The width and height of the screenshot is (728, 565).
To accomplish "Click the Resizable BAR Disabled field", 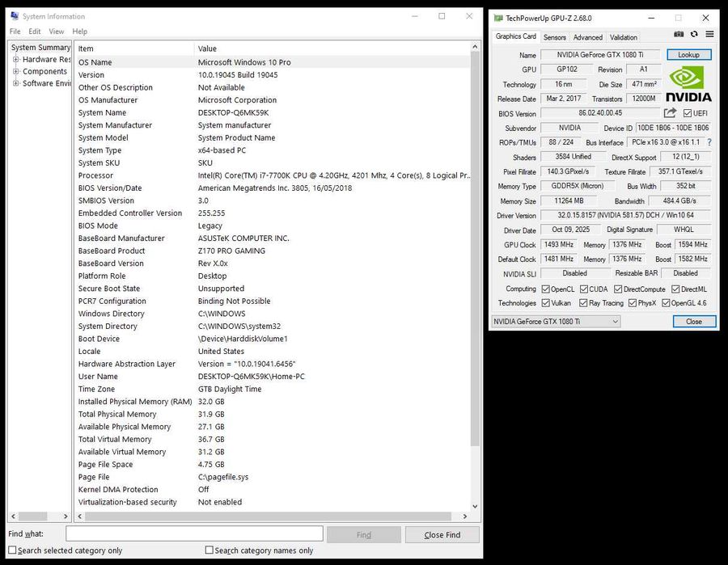I will pyautogui.click(x=686, y=273).
